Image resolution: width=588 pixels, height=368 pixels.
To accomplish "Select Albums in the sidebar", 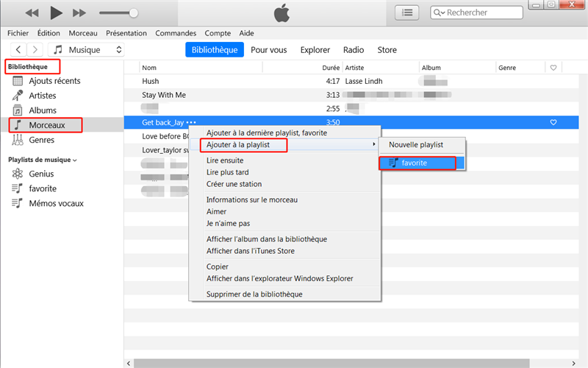I will coord(43,110).
